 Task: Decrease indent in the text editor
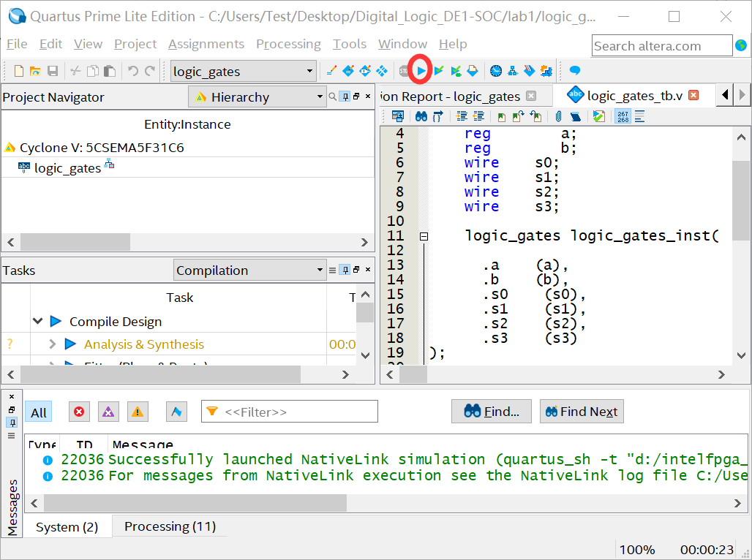click(x=478, y=116)
